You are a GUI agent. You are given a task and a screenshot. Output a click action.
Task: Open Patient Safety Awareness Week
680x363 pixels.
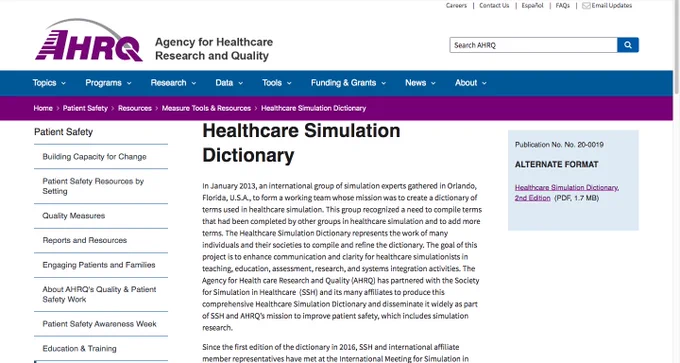[99, 324]
